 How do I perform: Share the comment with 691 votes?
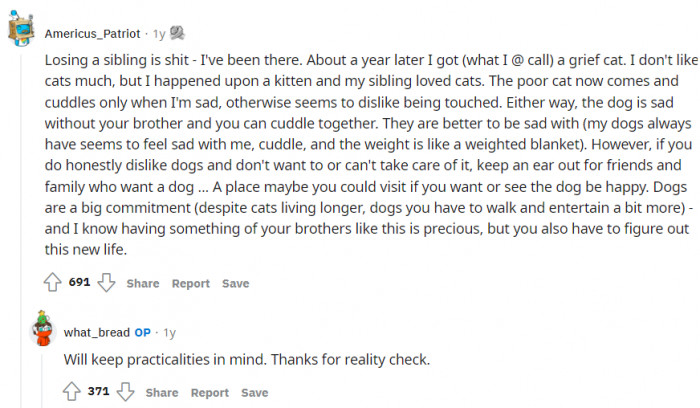[x=142, y=283]
